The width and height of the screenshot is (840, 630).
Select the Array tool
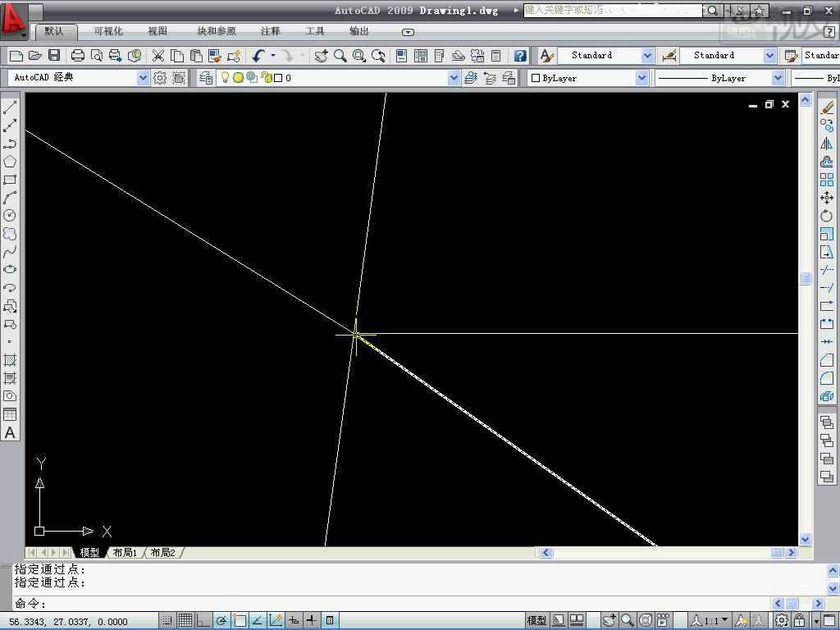point(827,180)
